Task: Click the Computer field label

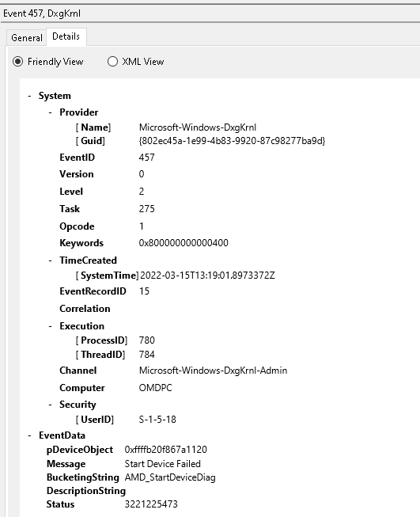Action: click(x=81, y=388)
